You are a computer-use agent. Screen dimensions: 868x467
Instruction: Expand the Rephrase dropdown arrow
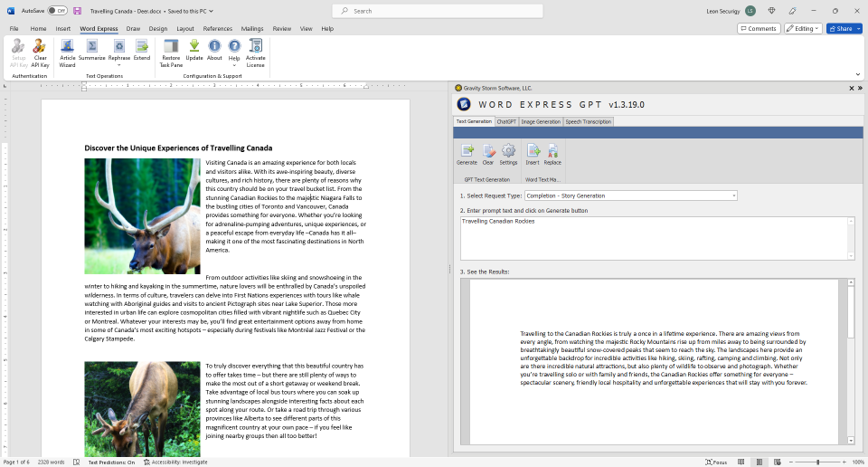tap(119, 65)
